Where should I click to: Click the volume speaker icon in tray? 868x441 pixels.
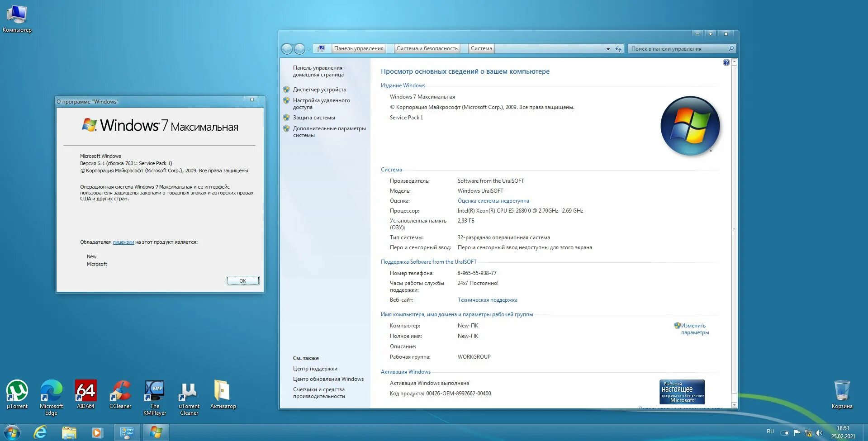coord(819,433)
